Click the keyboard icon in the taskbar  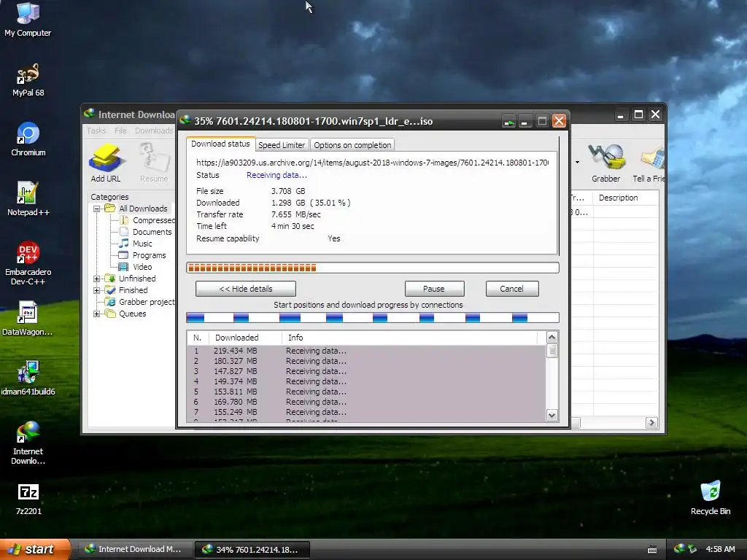point(652,550)
